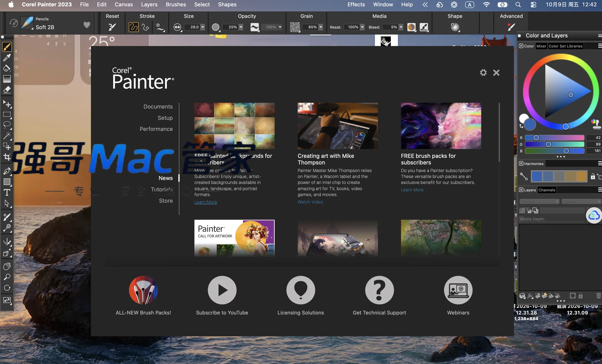Image resolution: width=602 pixels, height=364 pixels.
Task: Switch to the Mixer tab
Action: [541, 46]
